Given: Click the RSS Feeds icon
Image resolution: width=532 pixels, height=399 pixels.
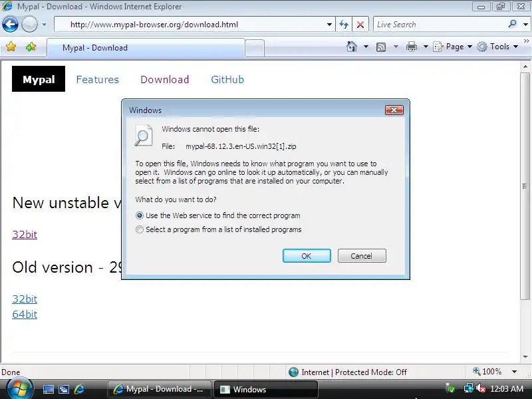Looking at the screenshot, I should [381, 47].
